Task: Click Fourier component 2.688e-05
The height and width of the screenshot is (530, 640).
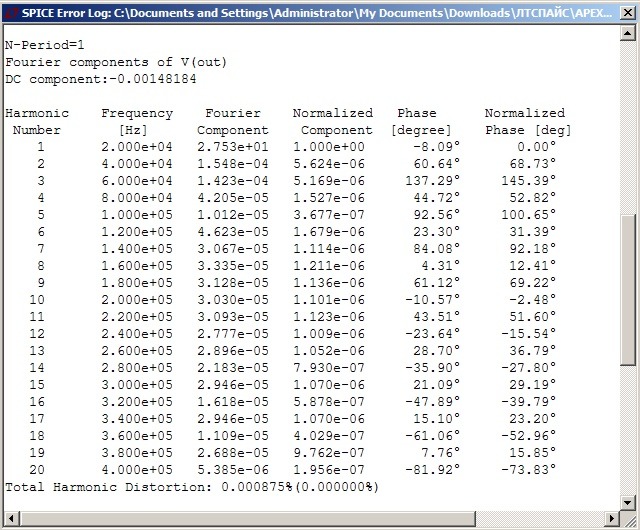Action: click(x=233, y=453)
